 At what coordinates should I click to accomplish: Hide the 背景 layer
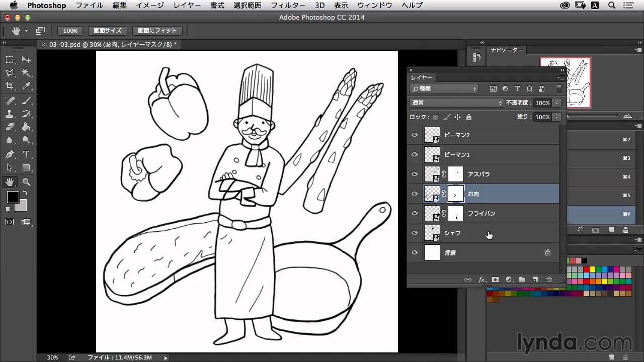pyautogui.click(x=415, y=252)
